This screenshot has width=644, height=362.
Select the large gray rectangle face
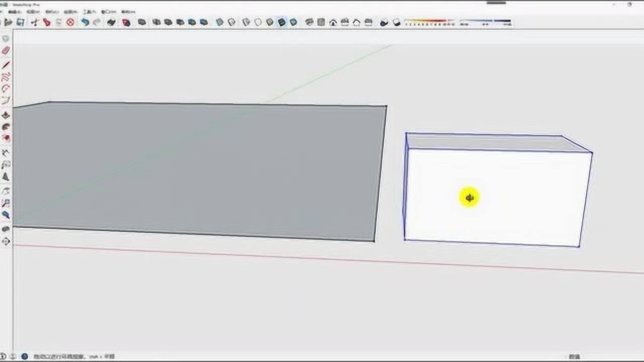coord(201,171)
